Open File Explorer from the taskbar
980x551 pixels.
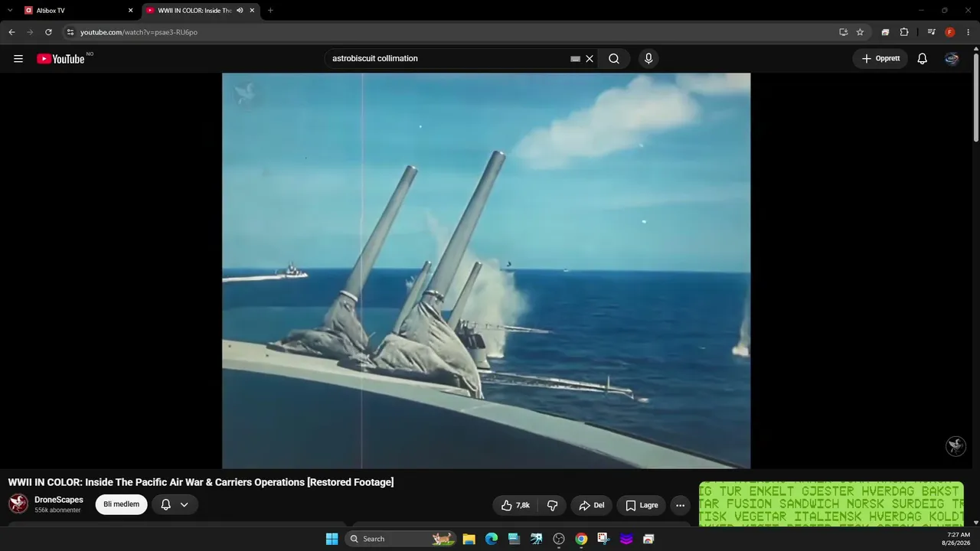(469, 539)
